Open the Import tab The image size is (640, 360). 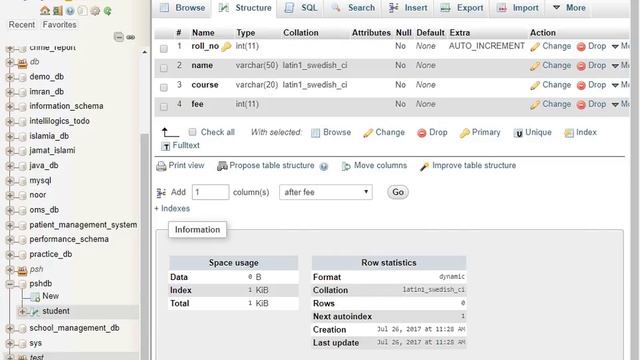pos(518,8)
